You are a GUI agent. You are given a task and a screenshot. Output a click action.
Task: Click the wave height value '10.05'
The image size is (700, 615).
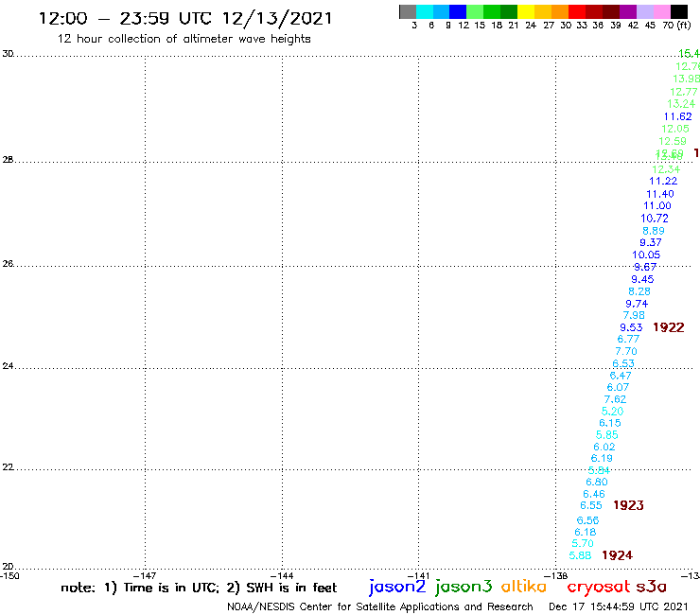(x=646, y=255)
